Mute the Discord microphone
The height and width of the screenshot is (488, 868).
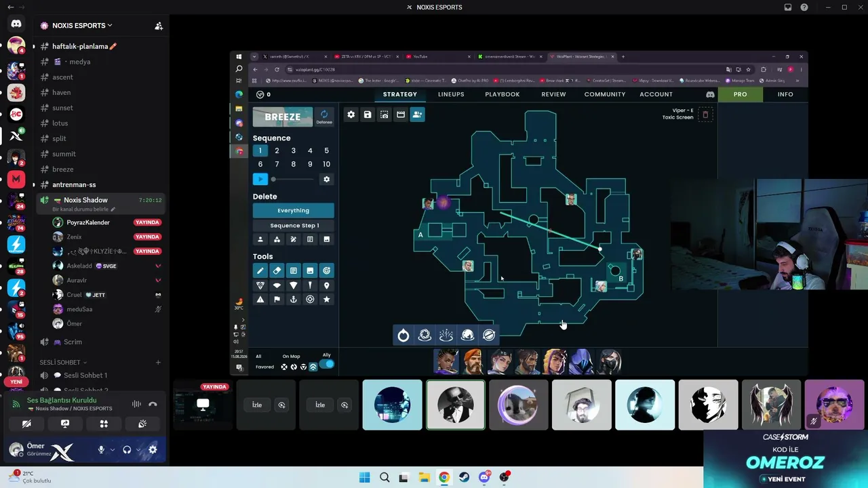(101, 449)
